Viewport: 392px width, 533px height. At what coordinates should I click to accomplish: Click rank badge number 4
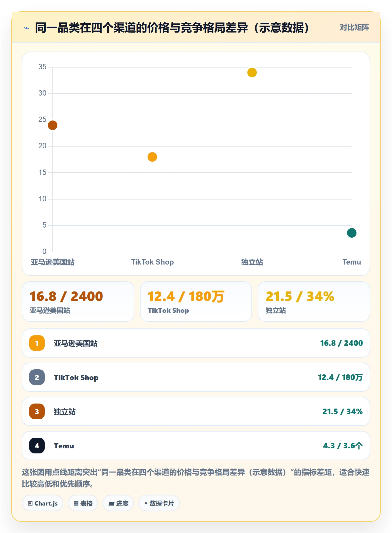click(x=37, y=446)
